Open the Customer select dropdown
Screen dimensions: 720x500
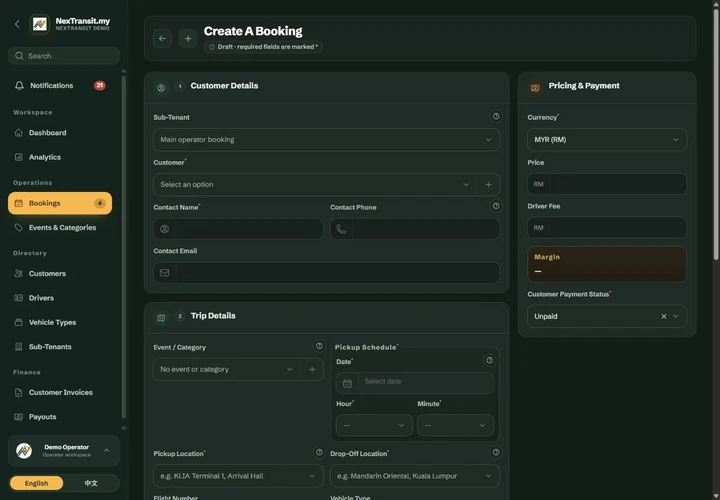[315, 185]
